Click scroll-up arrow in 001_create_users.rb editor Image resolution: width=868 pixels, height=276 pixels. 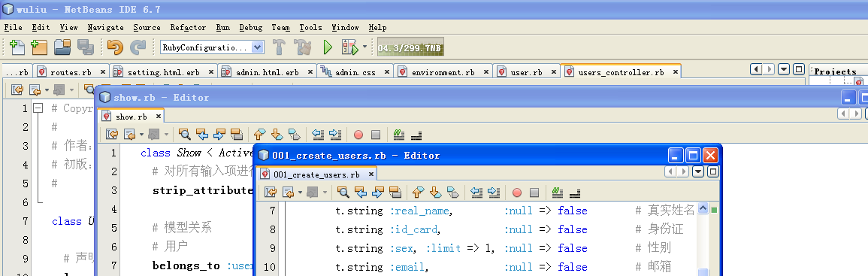coord(703,208)
